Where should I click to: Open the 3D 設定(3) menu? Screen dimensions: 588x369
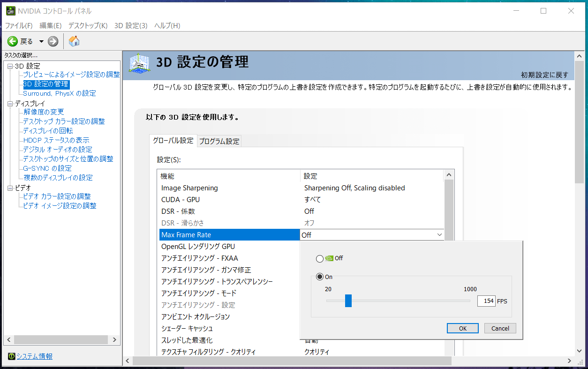131,25
